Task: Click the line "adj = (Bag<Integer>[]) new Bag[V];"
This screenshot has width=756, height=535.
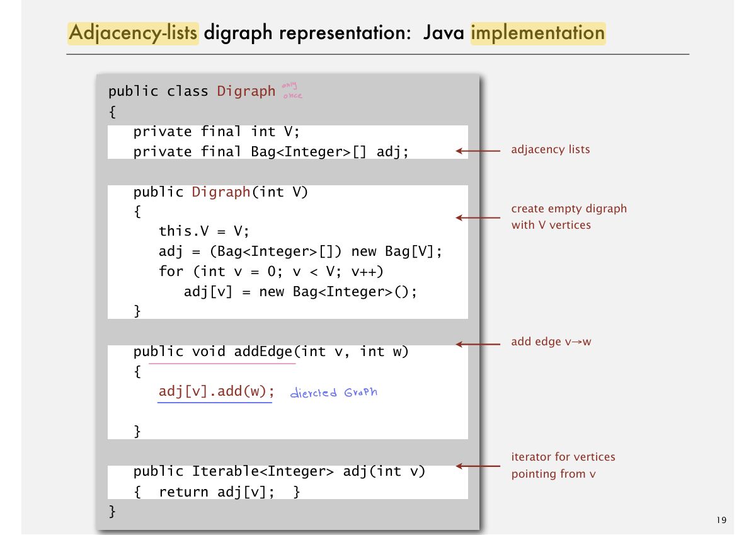Action: tap(301, 251)
